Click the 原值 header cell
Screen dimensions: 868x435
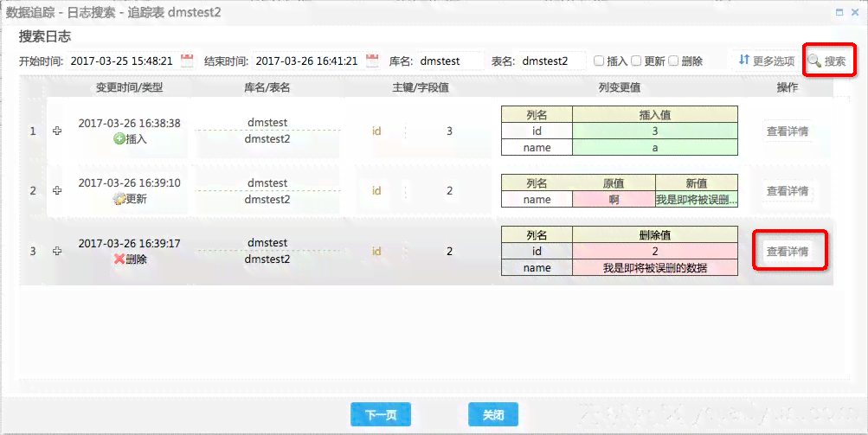click(x=614, y=183)
